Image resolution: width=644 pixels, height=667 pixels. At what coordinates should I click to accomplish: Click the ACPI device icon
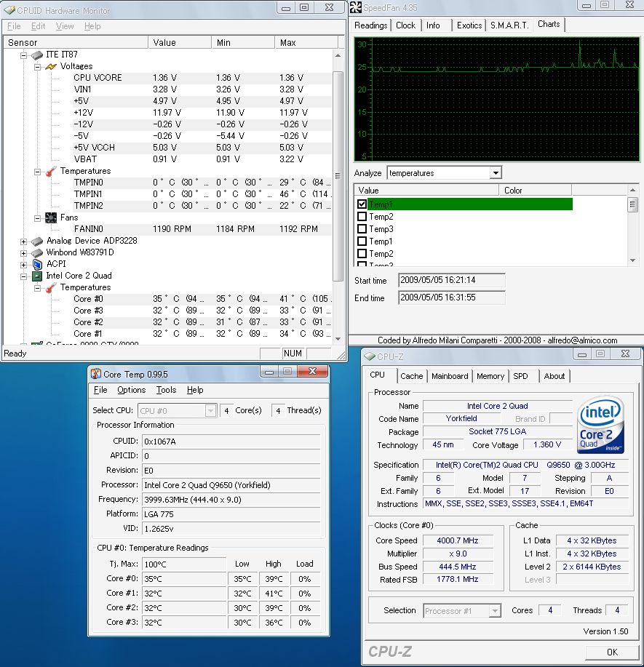37,264
